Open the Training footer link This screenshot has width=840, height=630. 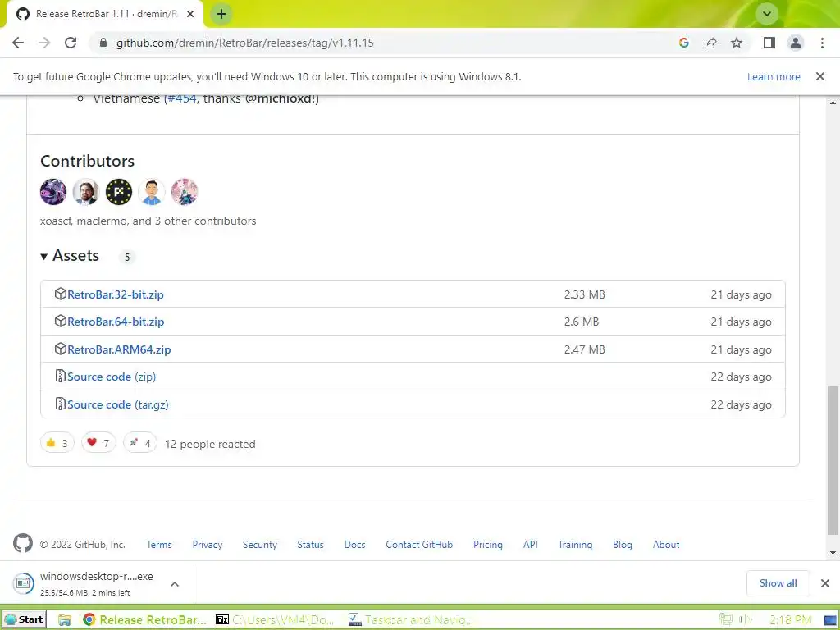point(575,545)
